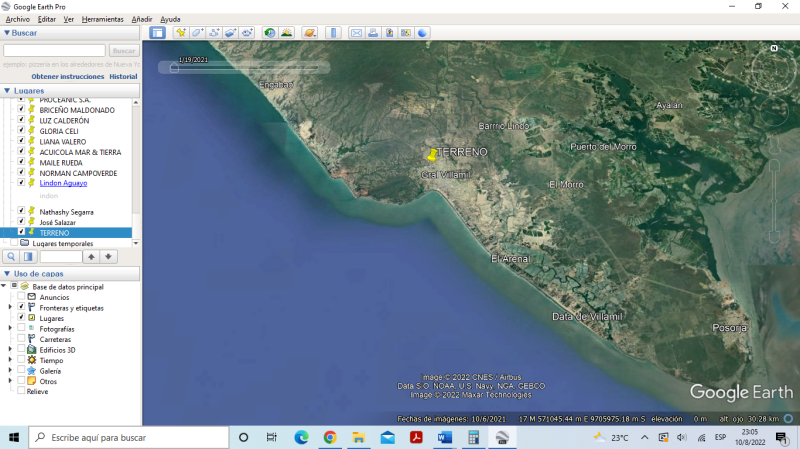Toggle sunlight across the landscape
This screenshot has width=800, height=449.
pos(287,33)
